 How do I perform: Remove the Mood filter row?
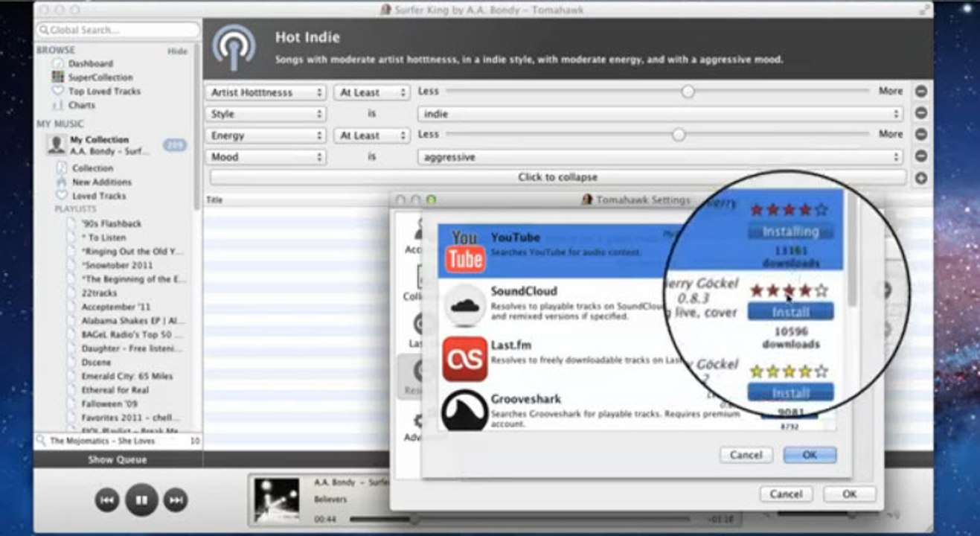(920, 157)
